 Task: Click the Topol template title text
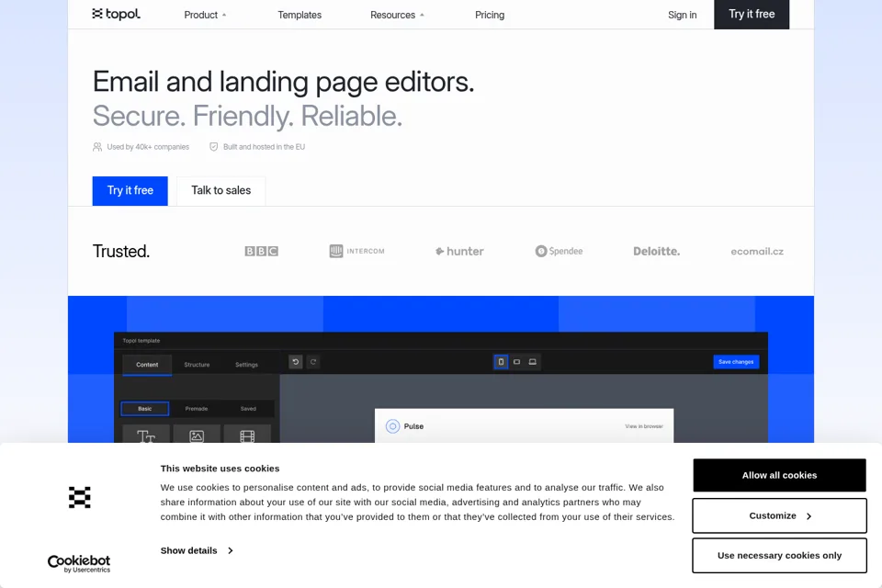(141, 341)
